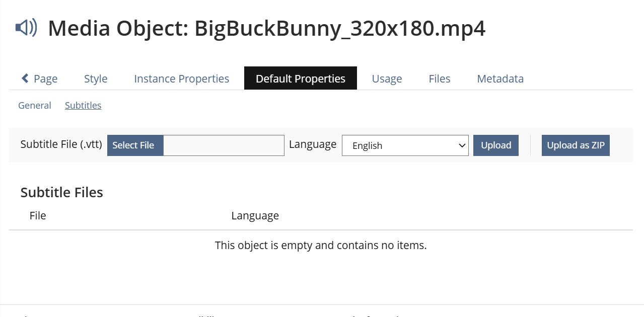
Task: Click the Subtitle Files heading
Action: pos(62,192)
